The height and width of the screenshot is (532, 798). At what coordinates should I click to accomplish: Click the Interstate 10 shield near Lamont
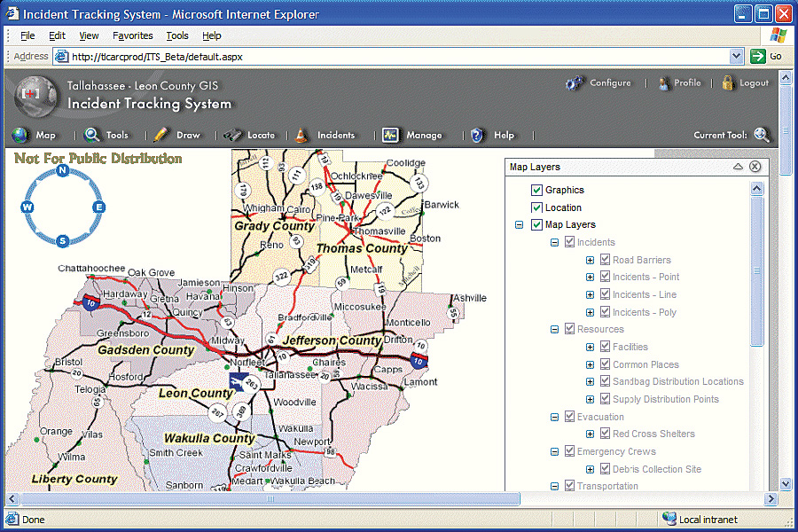(419, 361)
